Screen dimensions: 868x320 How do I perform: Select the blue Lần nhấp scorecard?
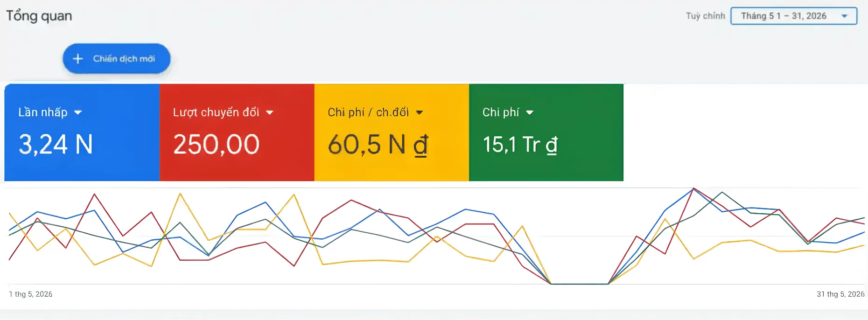[x=82, y=132]
